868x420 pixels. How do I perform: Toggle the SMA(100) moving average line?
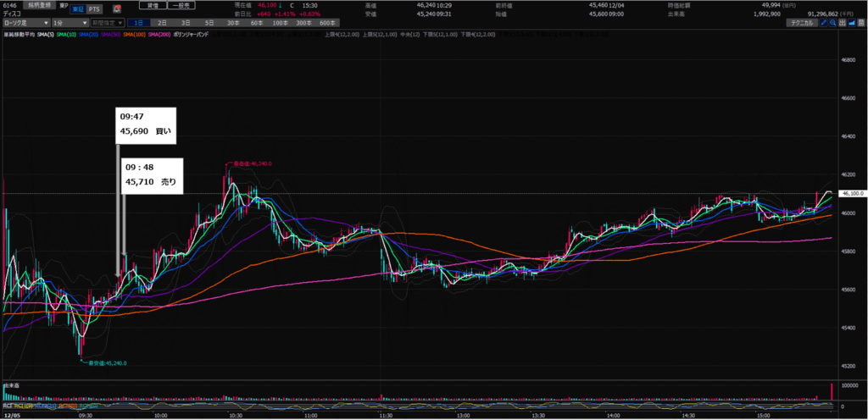pos(134,35)
